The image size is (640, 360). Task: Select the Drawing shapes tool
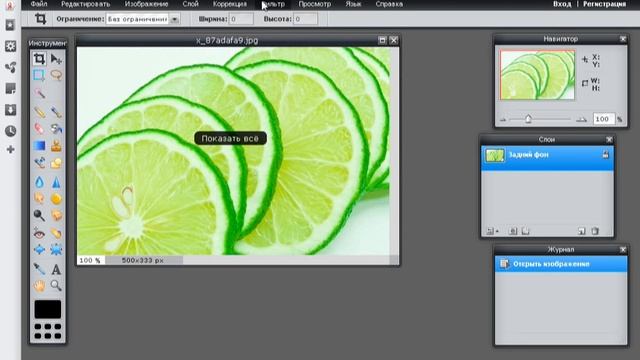(x=56, y=163)
